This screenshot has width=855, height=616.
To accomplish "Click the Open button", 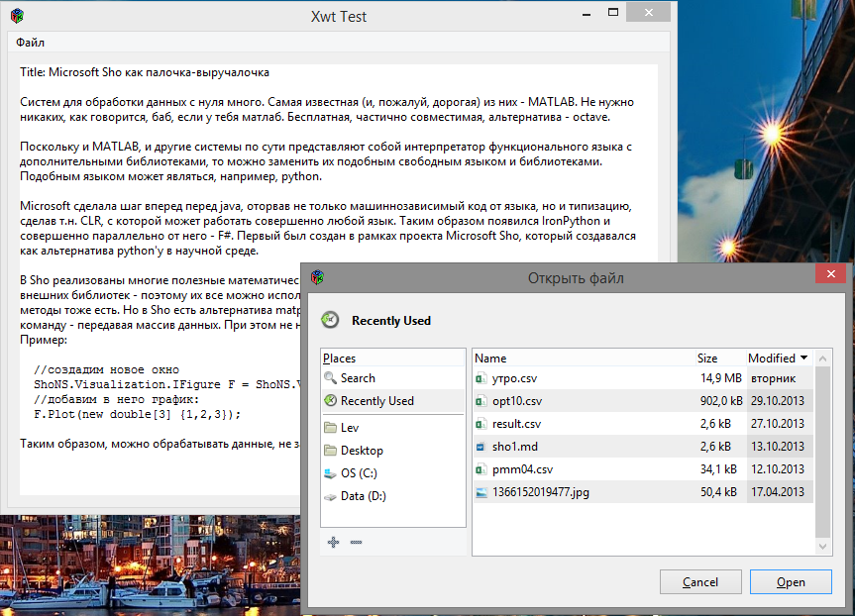I will (791, 582).
